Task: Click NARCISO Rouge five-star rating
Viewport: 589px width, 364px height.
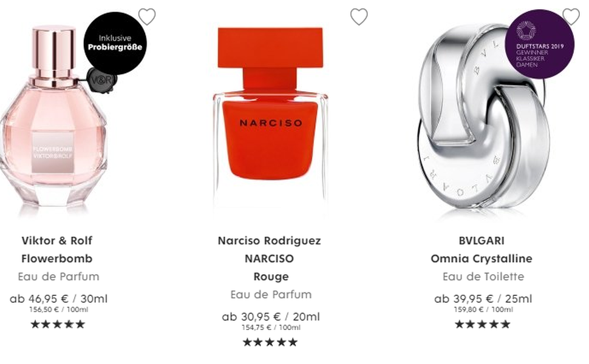Action: coord(270,342)
